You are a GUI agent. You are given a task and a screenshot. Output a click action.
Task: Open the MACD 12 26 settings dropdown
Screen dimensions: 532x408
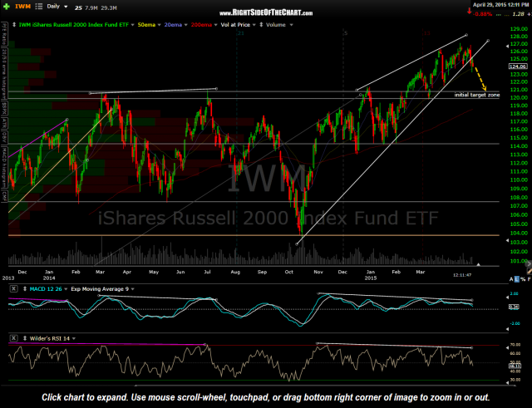click(x=66, y=289)
